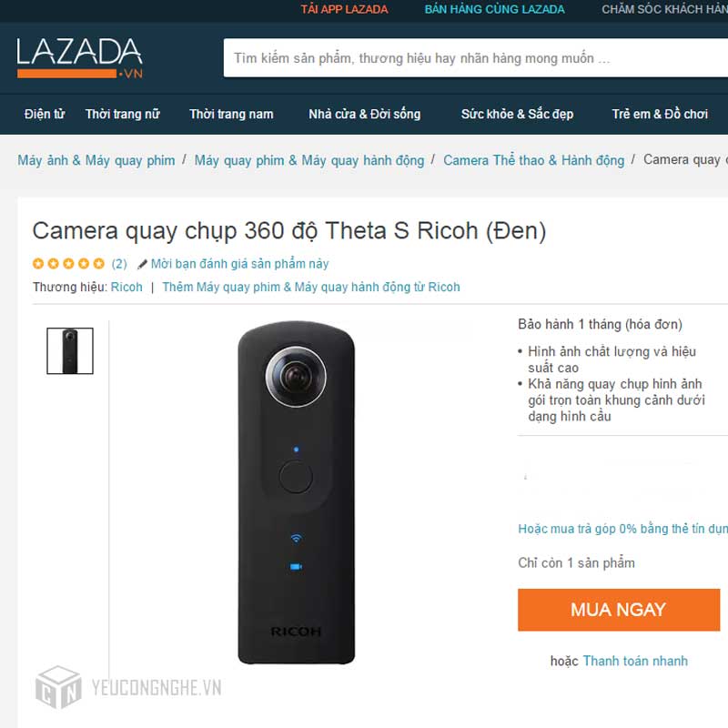This screenshot has height=728, width=728.
Task: Open the review count (2) link
Action: coord(119,264)
